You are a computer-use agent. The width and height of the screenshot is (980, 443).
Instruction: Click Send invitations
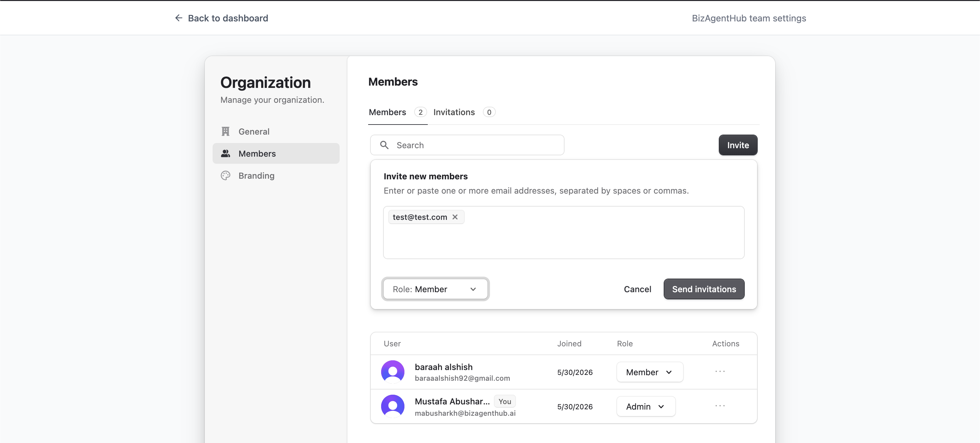[x=704, y=289]
